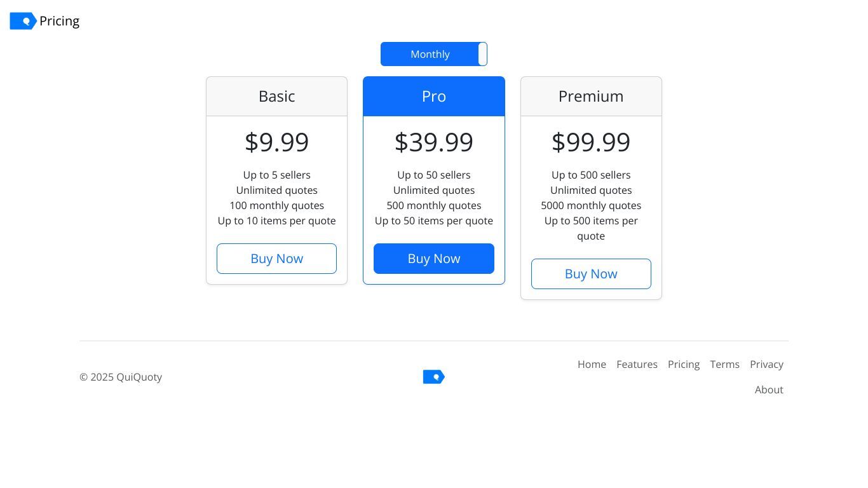The image size is (868, 488).
Task: Buy the Pro plan
Action: tap(434, 259)
